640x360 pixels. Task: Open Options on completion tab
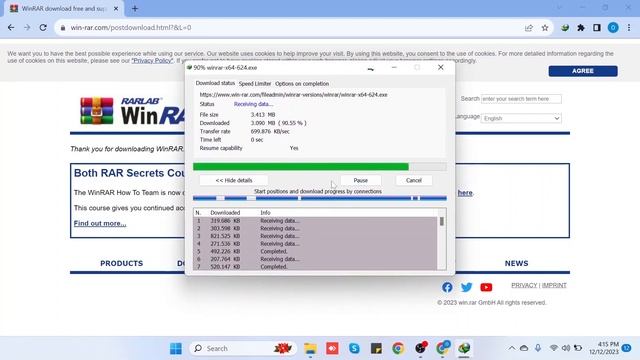pyautogui.click(x=302, y=84)
